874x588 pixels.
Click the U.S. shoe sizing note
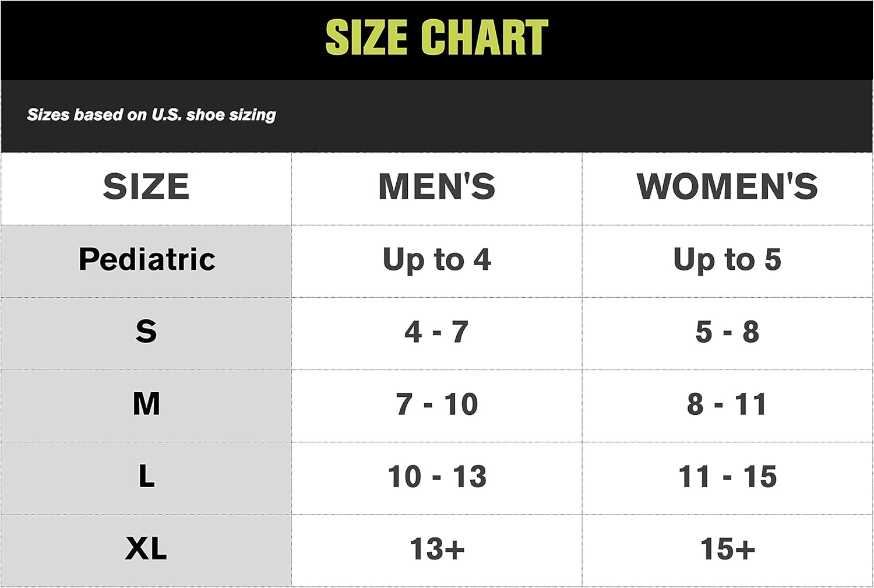(x=151, y=115)
